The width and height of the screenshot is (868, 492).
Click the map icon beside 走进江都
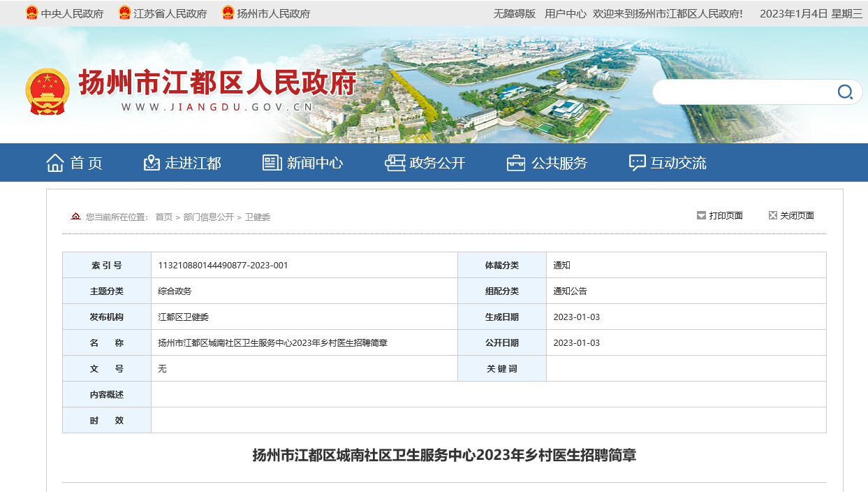(152, 163)
